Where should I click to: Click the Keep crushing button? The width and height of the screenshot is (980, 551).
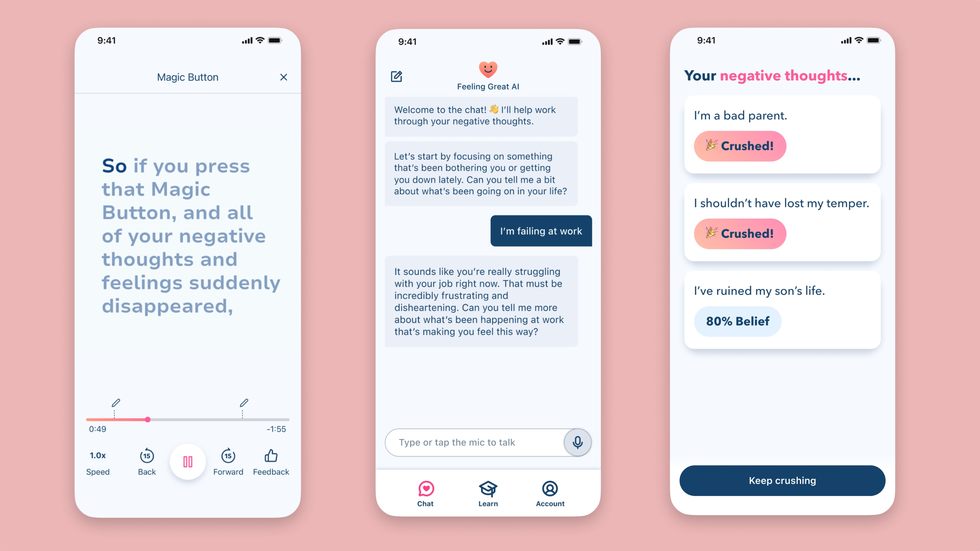tap(783, 480)
